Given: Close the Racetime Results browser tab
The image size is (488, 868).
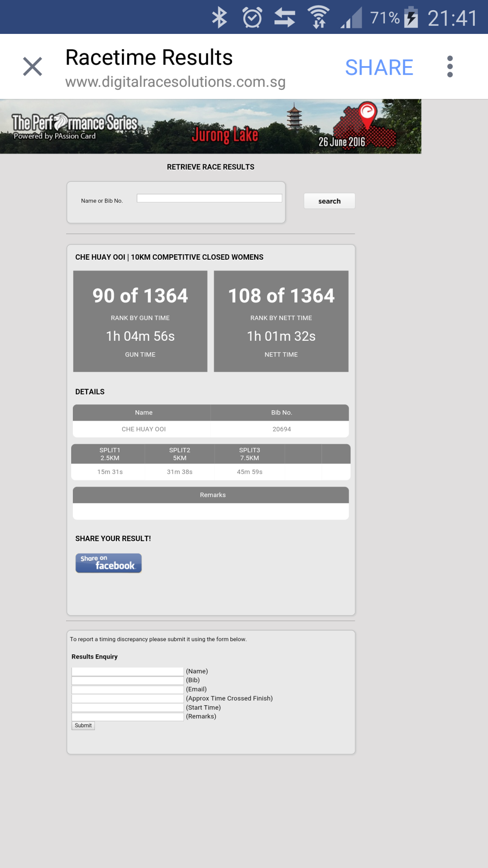Looking at the screenshot, I should [x=33, y=67].
